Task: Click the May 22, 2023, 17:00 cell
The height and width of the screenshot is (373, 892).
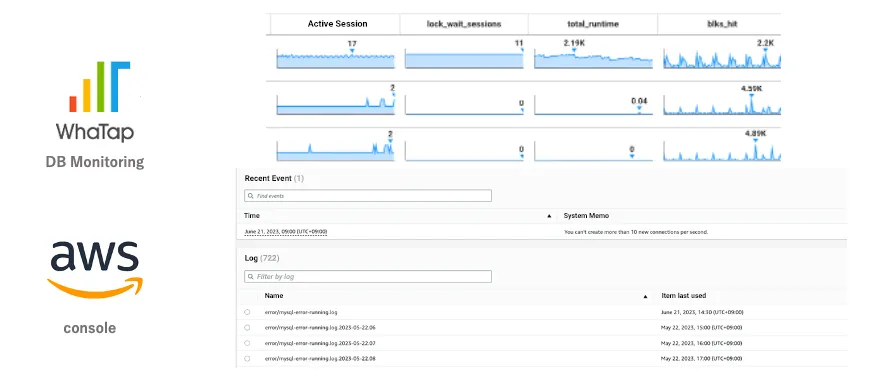Action: click(x=701, y=359)
